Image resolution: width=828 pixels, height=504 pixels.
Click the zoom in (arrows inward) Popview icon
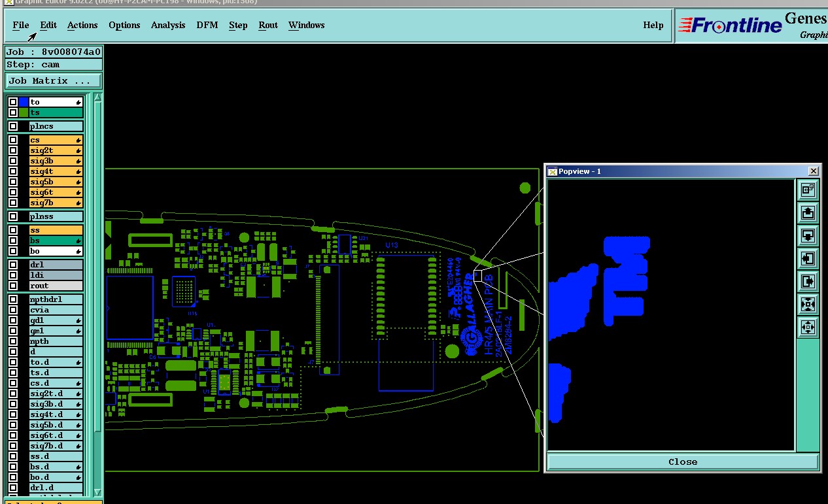(x=808, y=304)
